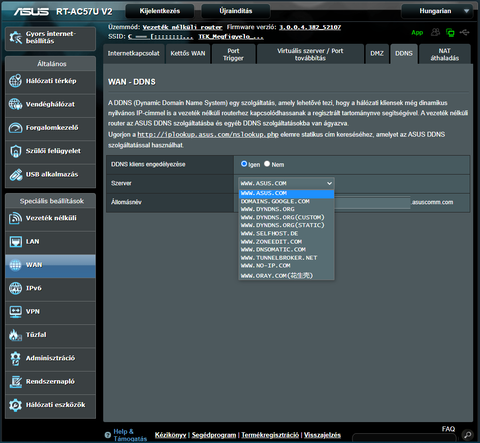
Task: Click the Help & Támogatás question icon
Action: click(107, 435)
